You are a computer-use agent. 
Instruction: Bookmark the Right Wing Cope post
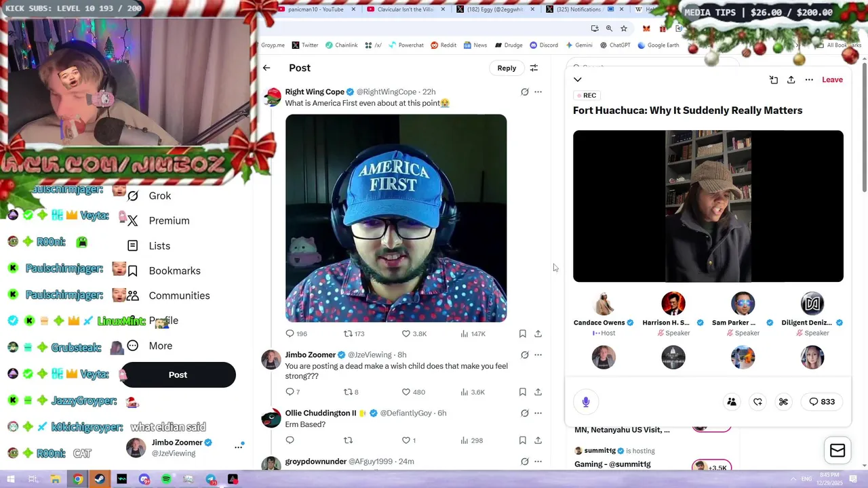pyautogui.click(x=522, y=333)
